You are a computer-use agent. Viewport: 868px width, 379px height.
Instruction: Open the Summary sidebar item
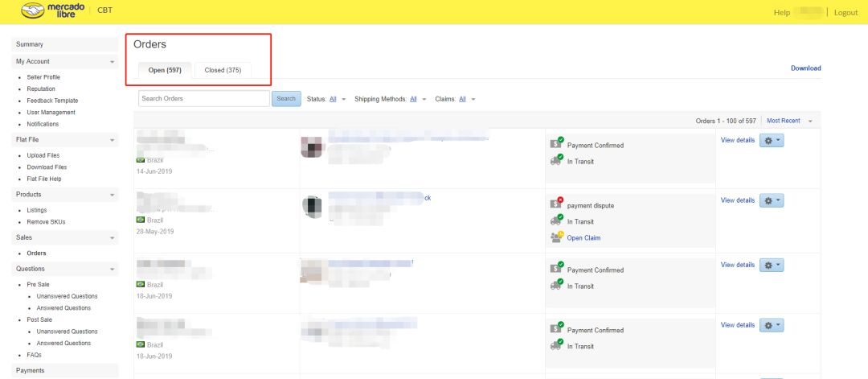pyautogui.click(x=65, y=44)
